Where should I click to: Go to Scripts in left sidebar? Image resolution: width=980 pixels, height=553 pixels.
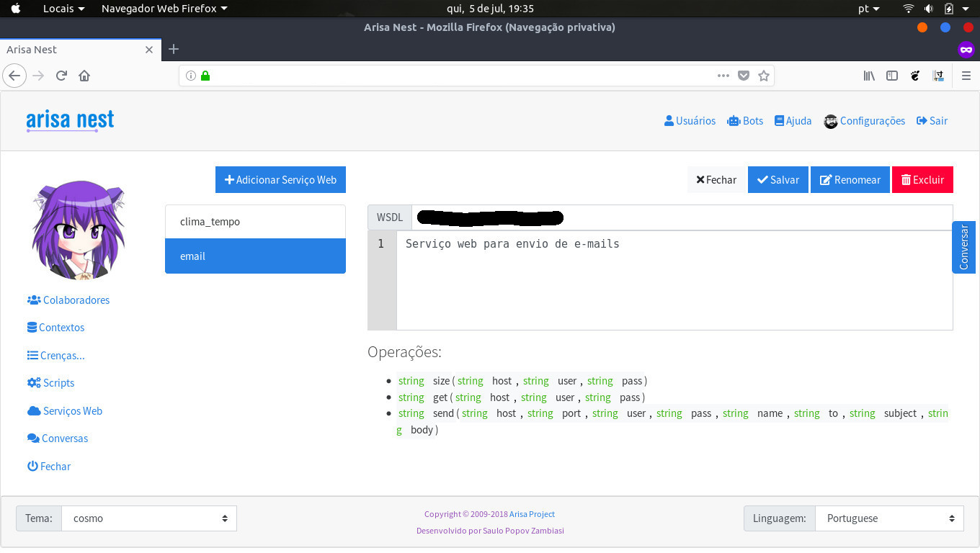pyautogui.click(x=58, y=383)
